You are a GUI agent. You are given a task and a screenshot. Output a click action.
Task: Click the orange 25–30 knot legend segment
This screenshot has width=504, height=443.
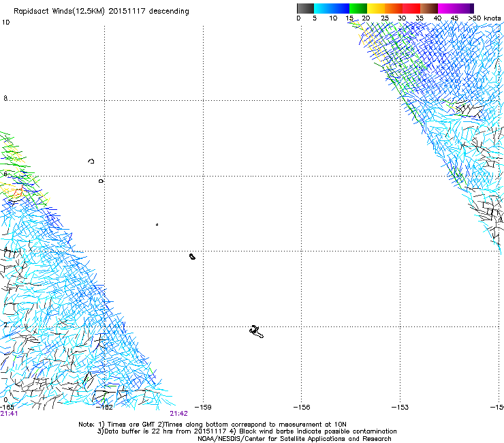[x=394, y=8]
